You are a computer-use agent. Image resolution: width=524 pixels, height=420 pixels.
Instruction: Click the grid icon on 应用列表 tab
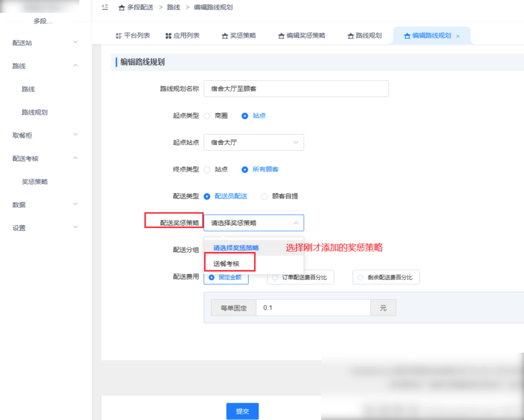tap(167, 36)
